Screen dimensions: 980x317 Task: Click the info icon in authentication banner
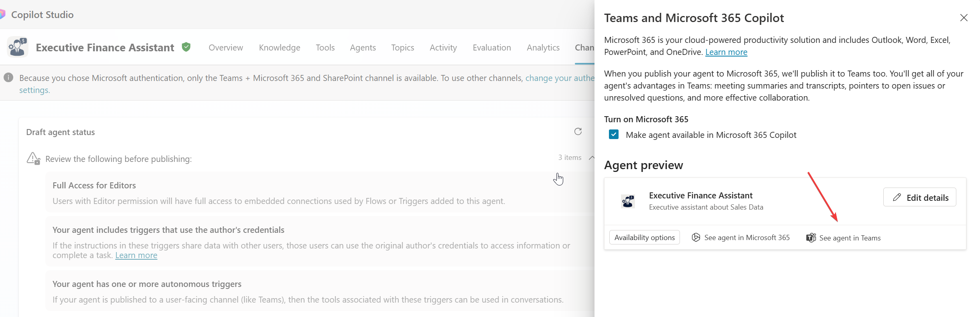[8, 78]
